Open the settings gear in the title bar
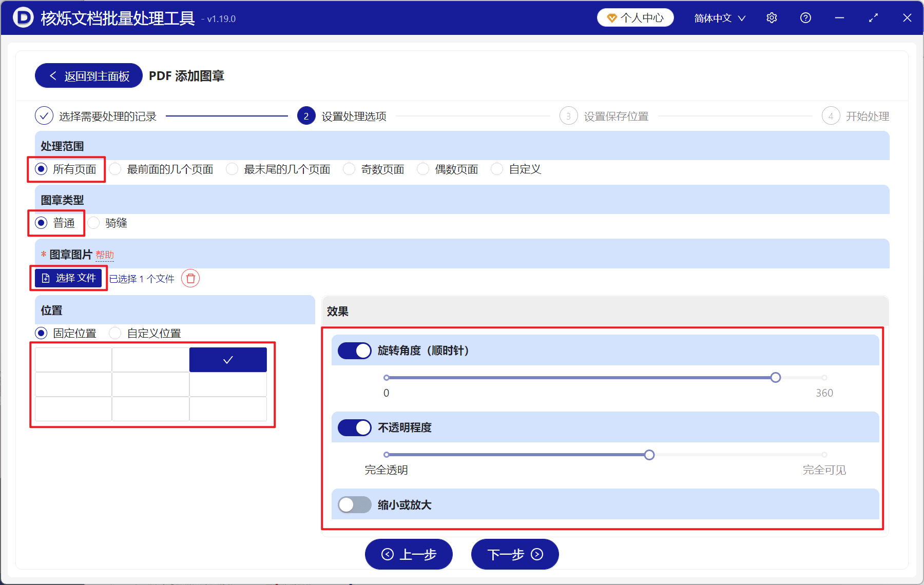Screen dimensions: 924x585 click(772, 17)
